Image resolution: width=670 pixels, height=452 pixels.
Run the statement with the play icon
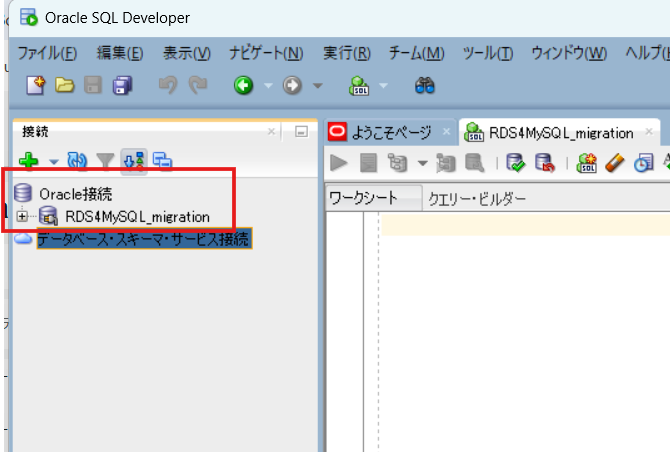(339, 163)
